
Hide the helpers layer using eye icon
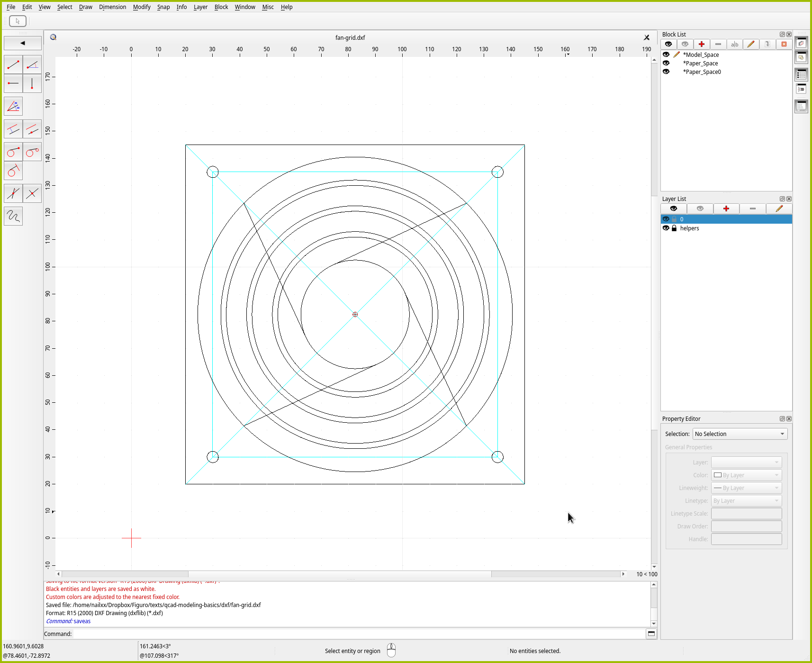(x=666, y=228)
